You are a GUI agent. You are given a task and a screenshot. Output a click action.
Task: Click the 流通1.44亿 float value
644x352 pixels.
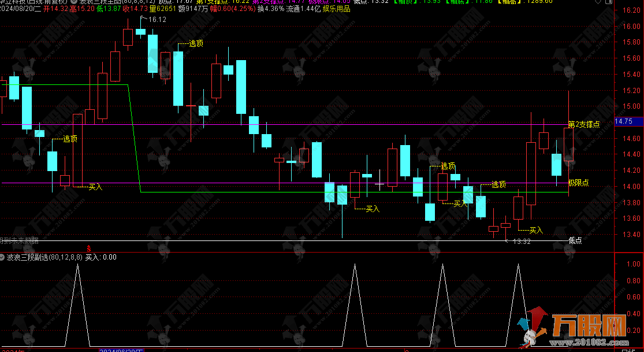303,9
